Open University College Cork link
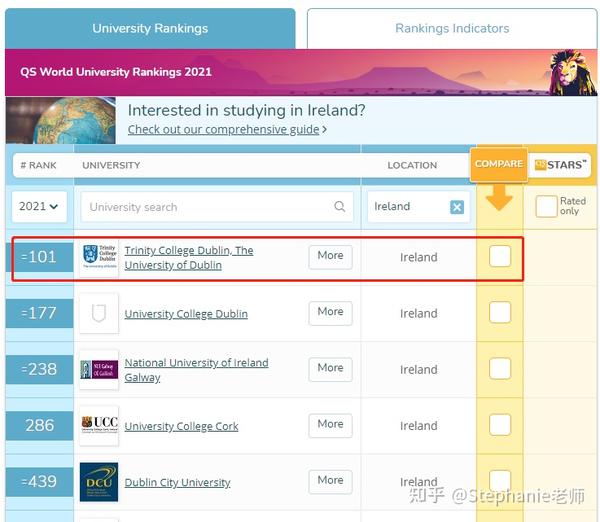Screen dimensions: 600x522 (x=181, y=426)
